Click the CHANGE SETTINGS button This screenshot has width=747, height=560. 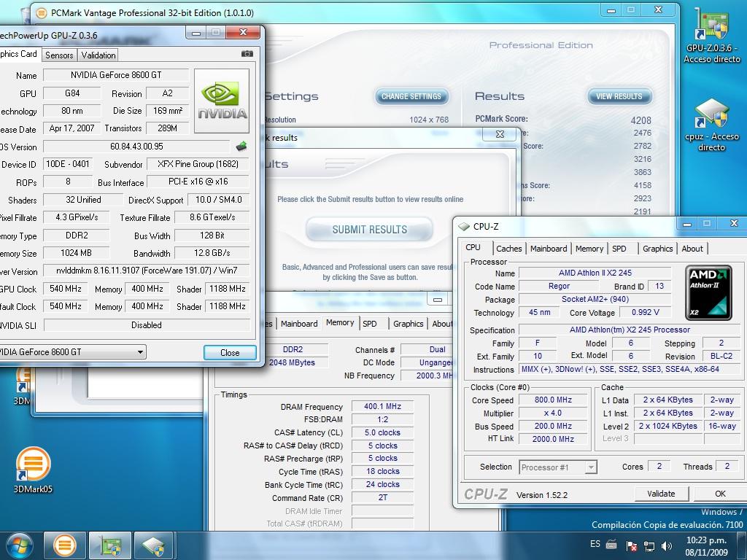pos(411,97)
